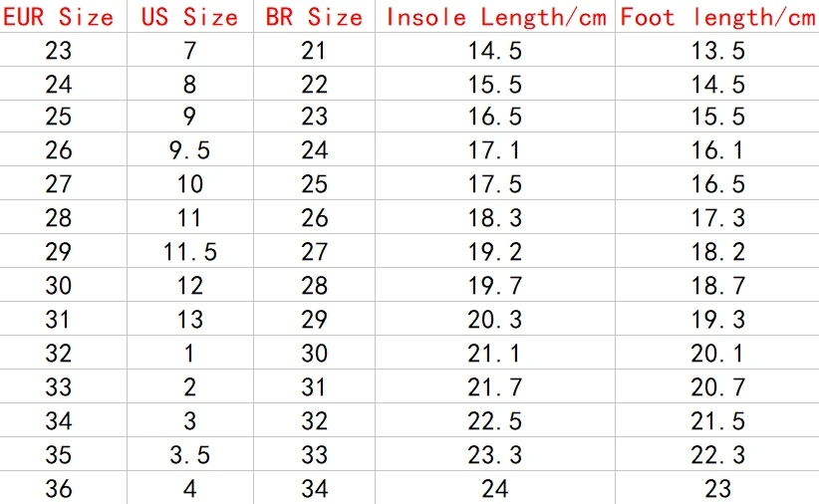Image resolution: width=819 pixels, height=504 pixels.
Task: Click EUR size 30 cell
Action: tap(63, 285)
